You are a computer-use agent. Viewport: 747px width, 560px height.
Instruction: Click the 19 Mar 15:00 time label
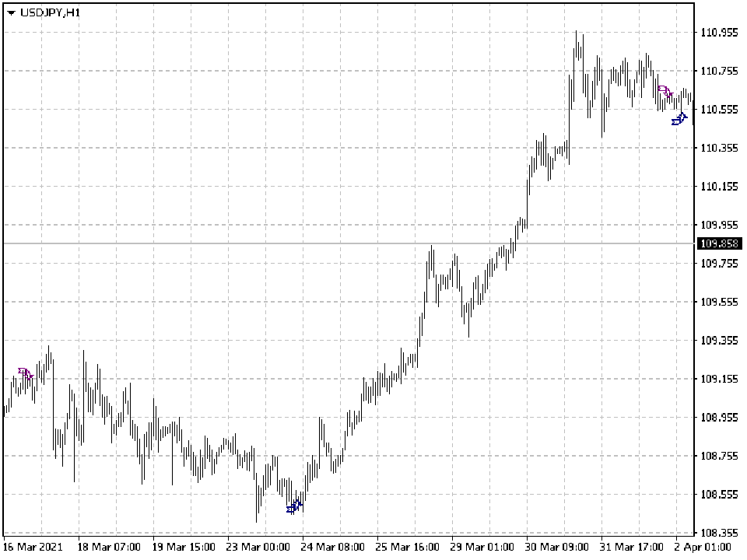pyautogui.click(x=184, y=547)
